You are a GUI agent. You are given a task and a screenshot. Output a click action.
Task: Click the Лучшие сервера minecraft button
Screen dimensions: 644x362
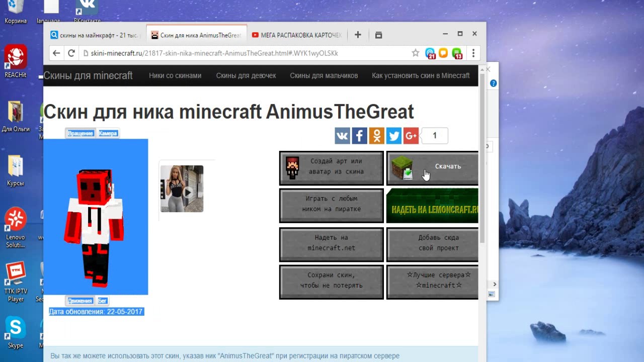tap(432, 282)
